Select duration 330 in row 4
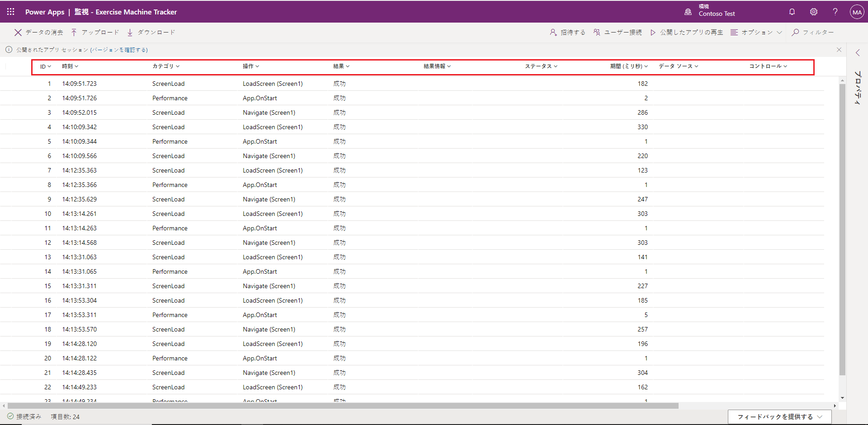Screen dimensions: 868x425 point(642,127)
